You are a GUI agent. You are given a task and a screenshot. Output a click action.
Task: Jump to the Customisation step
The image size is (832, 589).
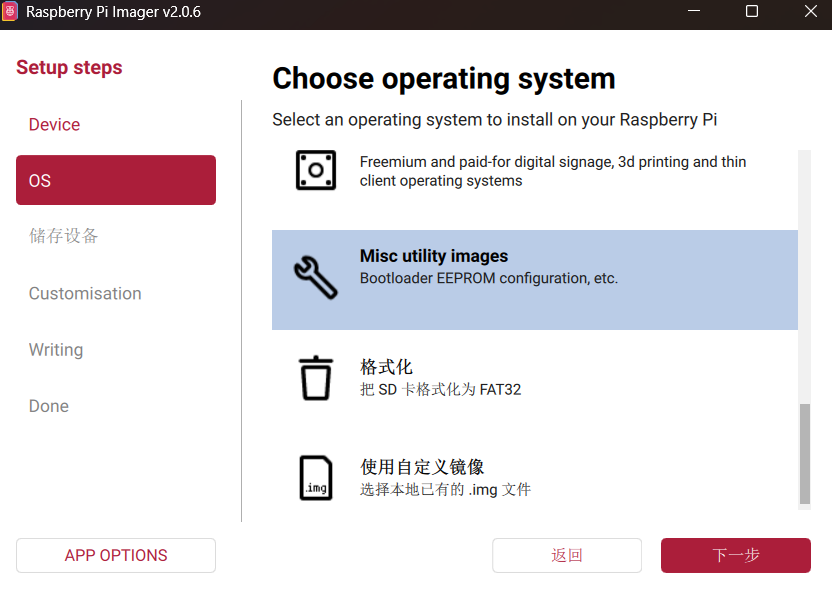pyautogui.click(x=85, y=293)
